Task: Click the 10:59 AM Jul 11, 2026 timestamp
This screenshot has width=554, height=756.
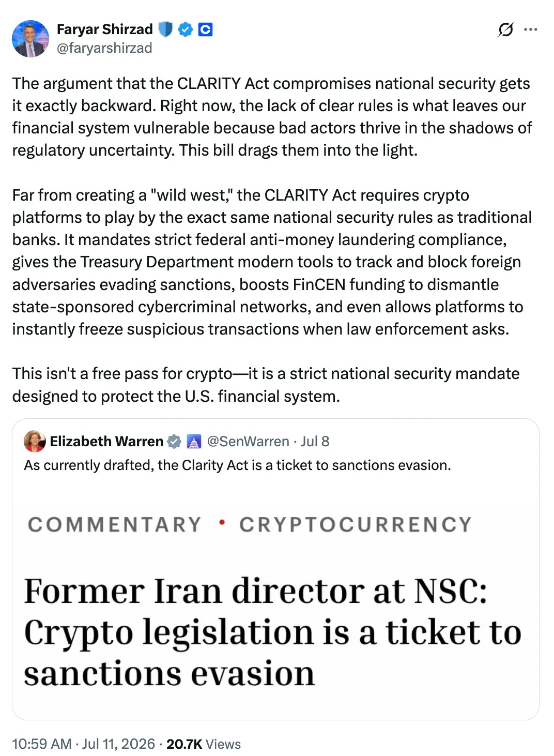Action: click(x=83, y=744)
